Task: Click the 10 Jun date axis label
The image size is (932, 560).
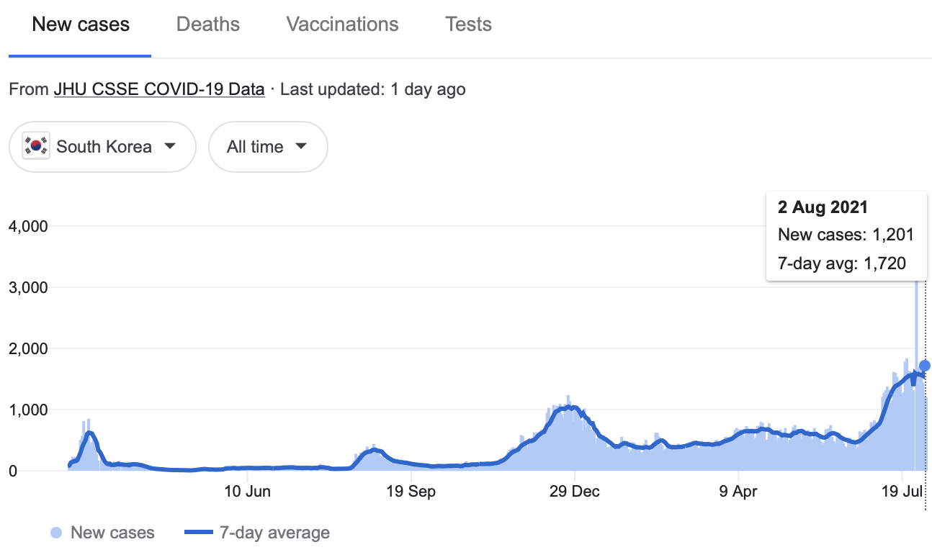Action: [x=247, y=492]
